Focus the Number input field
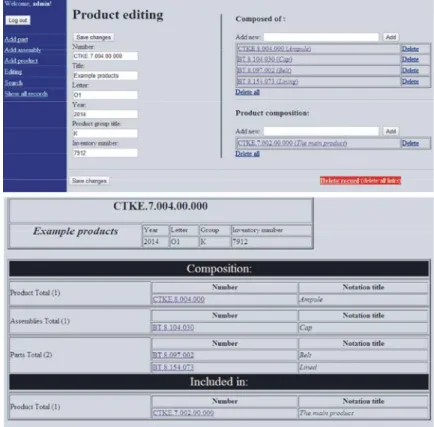Screen dimensions: 434x427 (105, 56)
